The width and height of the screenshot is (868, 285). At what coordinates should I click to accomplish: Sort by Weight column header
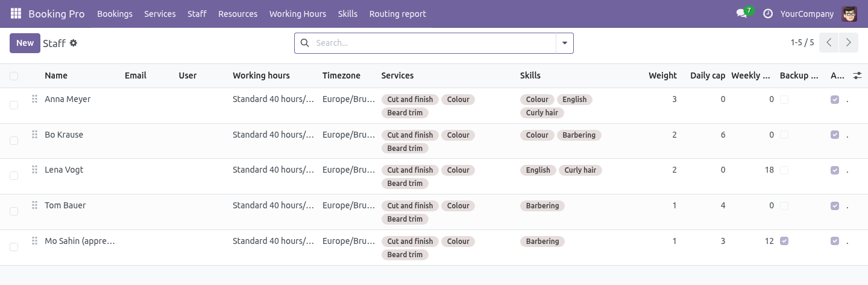(x=663, y=75)
